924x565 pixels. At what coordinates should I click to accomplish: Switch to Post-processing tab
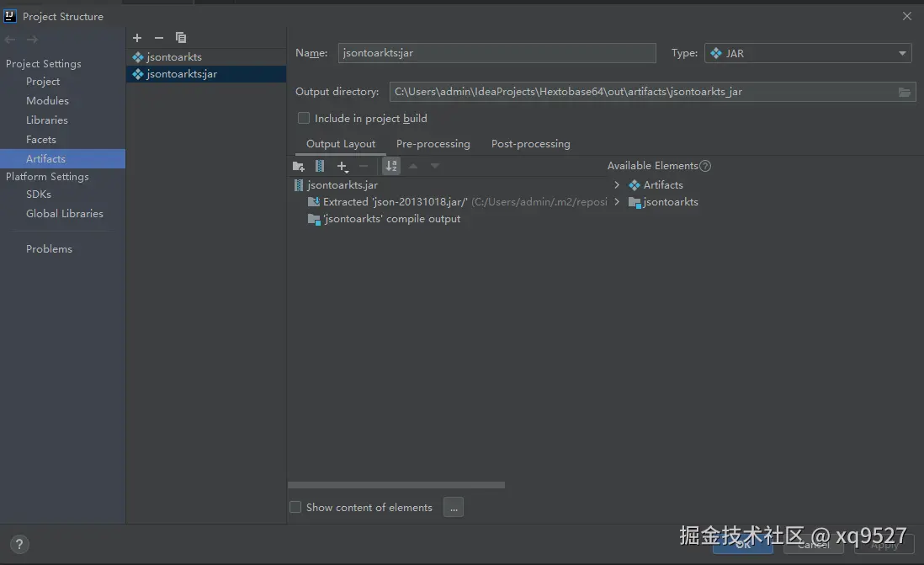(x=531, y=144)
